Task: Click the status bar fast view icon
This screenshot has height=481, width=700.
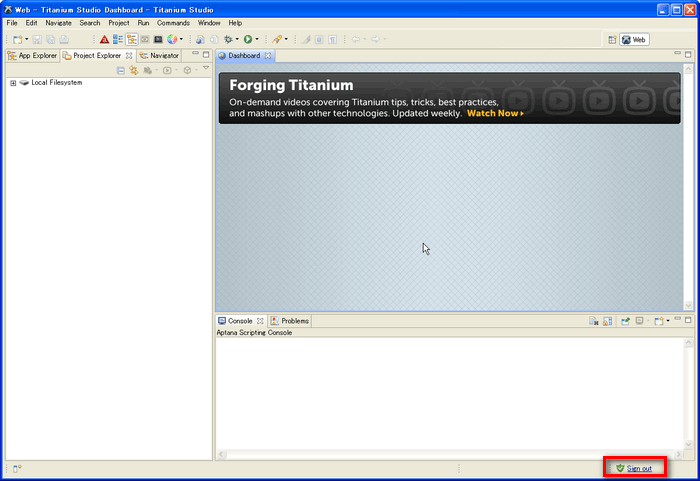Action: 17,468
